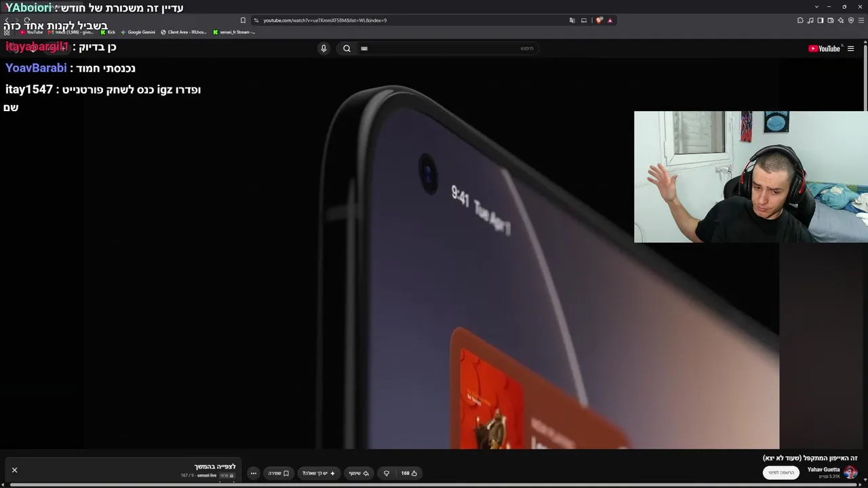Open the Client Area bookmark

(x=183, y=32)
